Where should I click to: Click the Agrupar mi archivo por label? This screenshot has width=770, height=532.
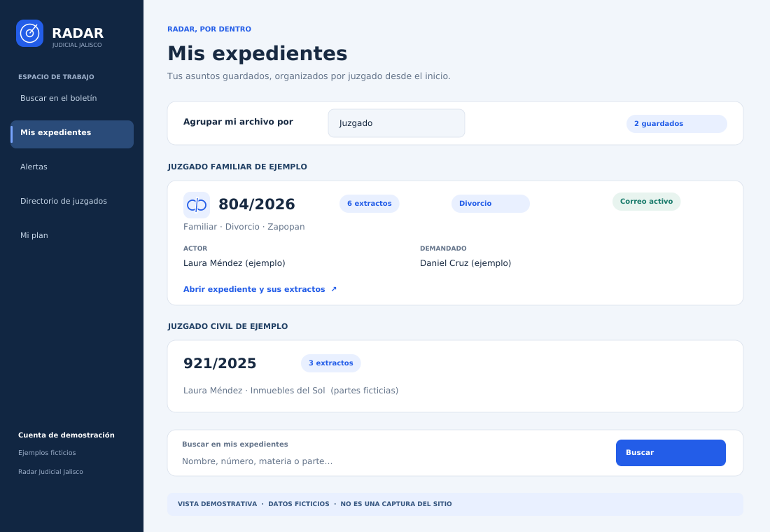click(238, 122)
